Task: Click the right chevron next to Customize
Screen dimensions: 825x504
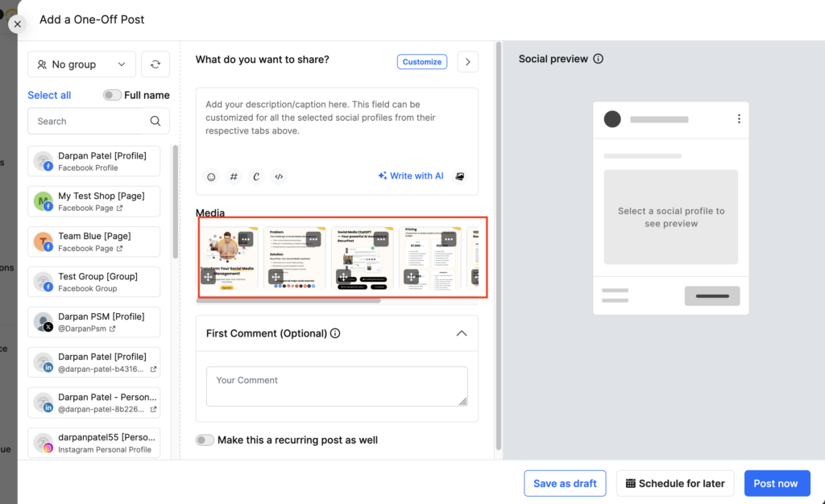Action: tap(468, 61)
